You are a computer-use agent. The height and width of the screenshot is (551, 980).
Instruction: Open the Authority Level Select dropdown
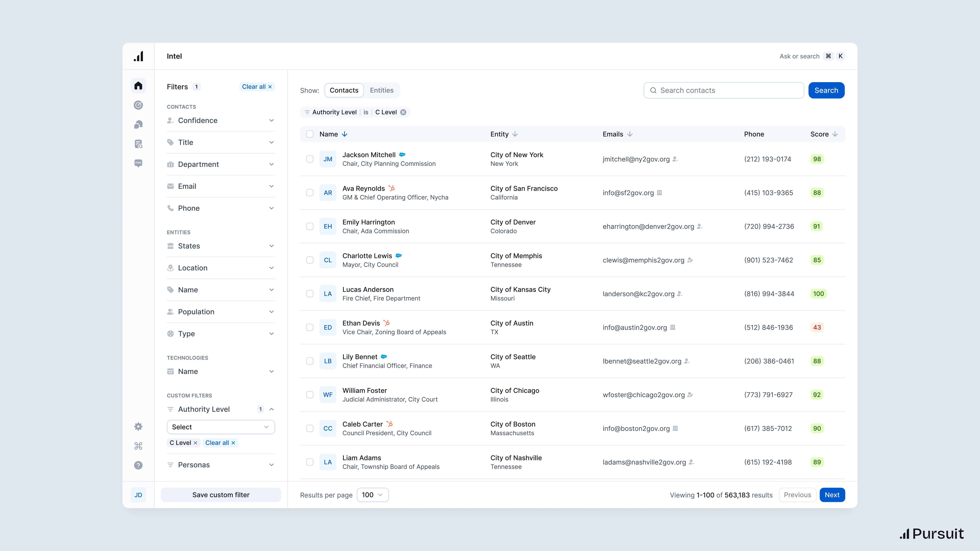click(221, 427)
